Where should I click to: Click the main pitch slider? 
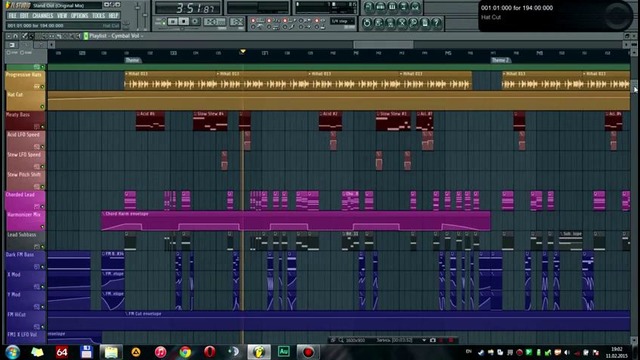pyautogui.click(x=146, y=14)
